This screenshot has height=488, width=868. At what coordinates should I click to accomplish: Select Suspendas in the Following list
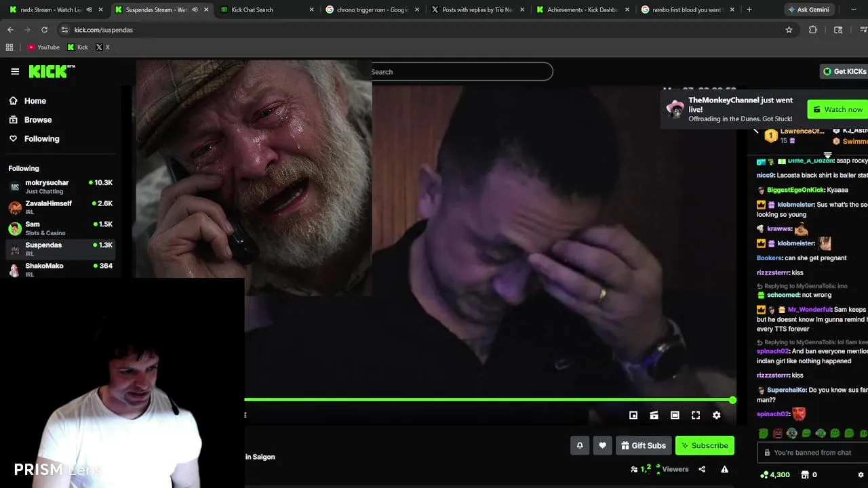pyautogui.click(x=60, y=249)
